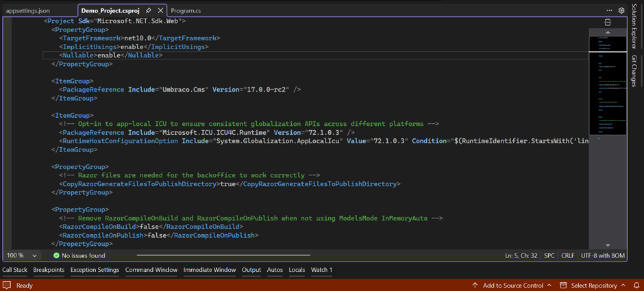This screenshot has height=291, width=644.
Task: Switch to the Program.cs tab
Action: pyautogui.click(x=186, y=11)
